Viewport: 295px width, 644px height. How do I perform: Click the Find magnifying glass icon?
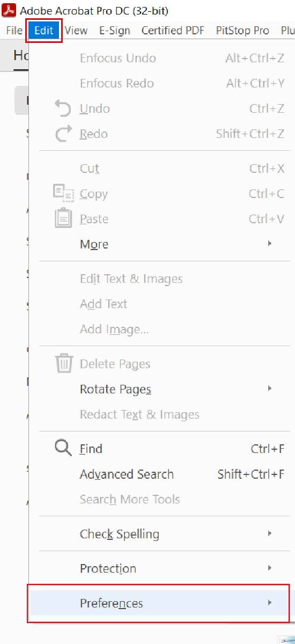(x=63, y=448)
